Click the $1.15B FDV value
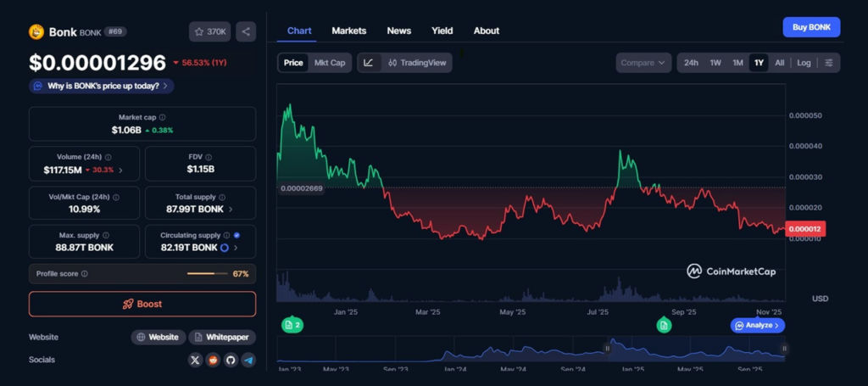 (200, 170)
